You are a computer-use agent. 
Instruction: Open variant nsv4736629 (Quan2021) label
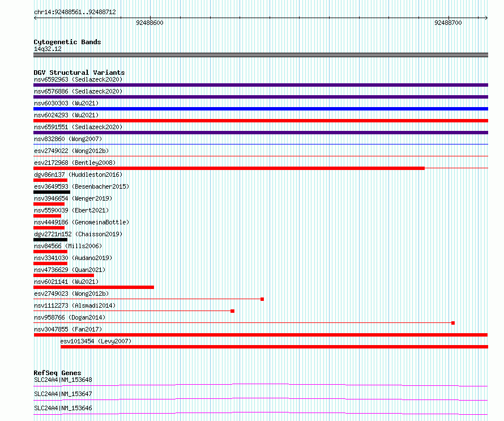pyautogui.click(x=70, y=270)
